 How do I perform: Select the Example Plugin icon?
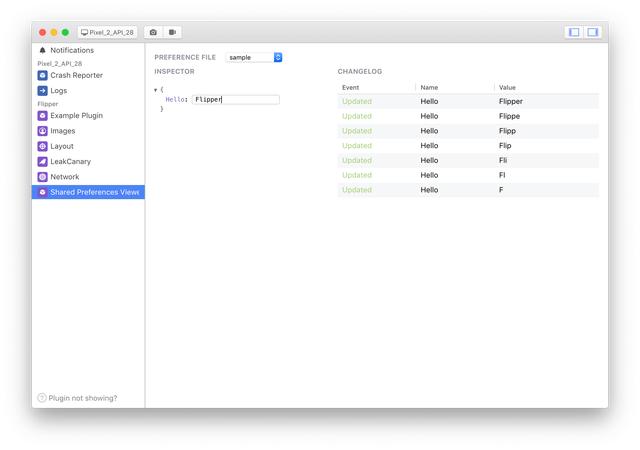pos(42,116)
